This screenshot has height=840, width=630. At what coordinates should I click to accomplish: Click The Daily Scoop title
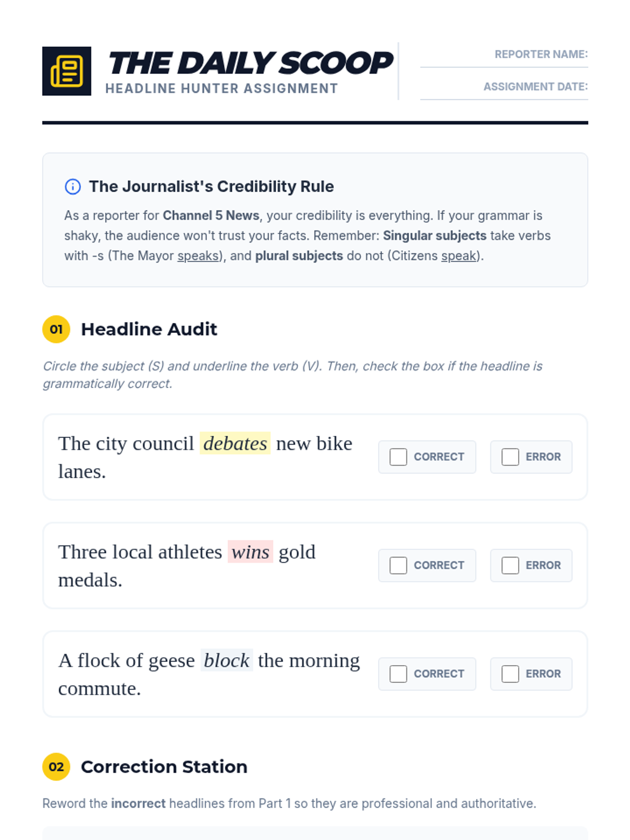[x=250, y=63]
